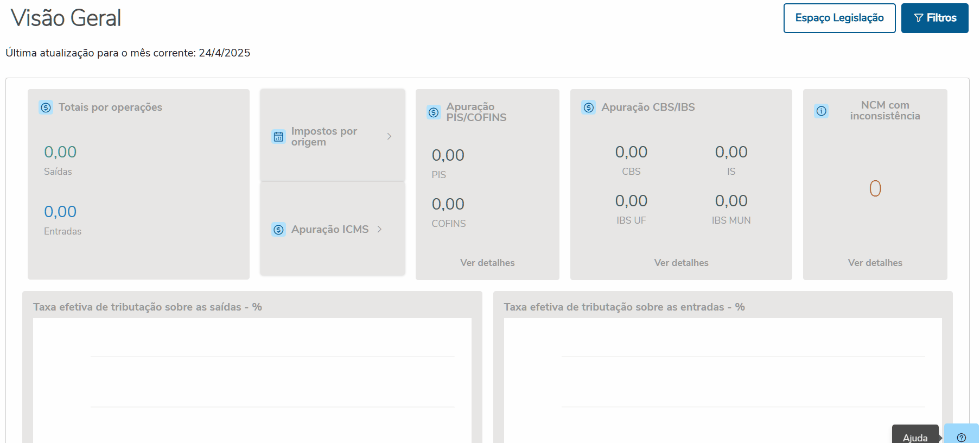Image resolution: width=980 pixels, height=443 pixels.
Task: Click the help question mark icon
Action: click(x=962, y=438)
